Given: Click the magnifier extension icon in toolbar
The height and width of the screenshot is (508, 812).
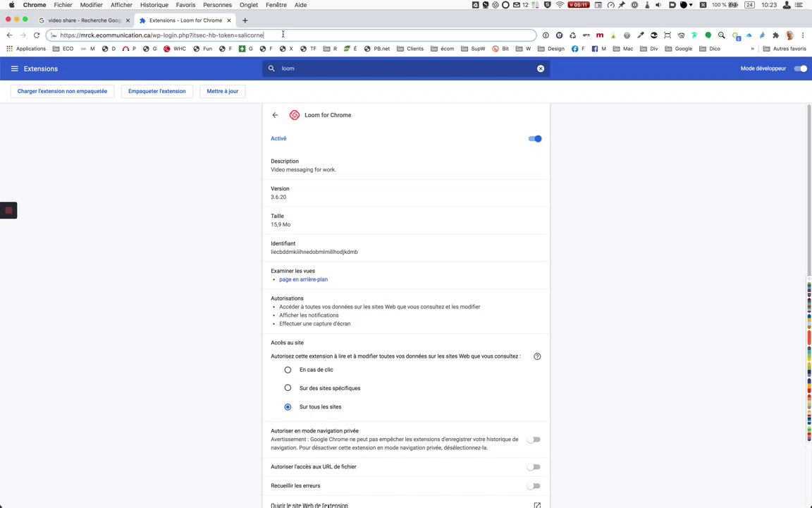Looking at the screenshot, I should [721, 35].
